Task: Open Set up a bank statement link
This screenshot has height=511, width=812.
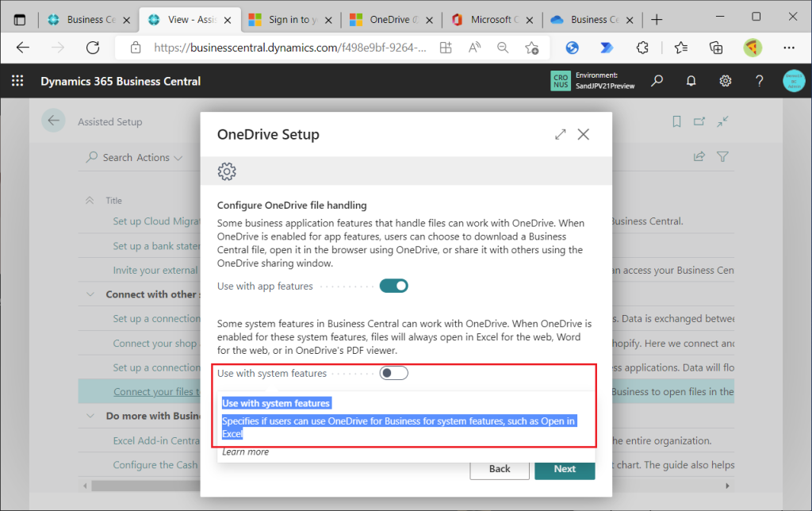Action: click(156, 246)
